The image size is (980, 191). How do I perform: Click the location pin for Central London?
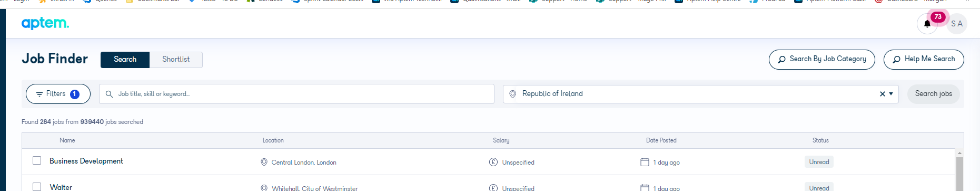(x=264, y=162)
